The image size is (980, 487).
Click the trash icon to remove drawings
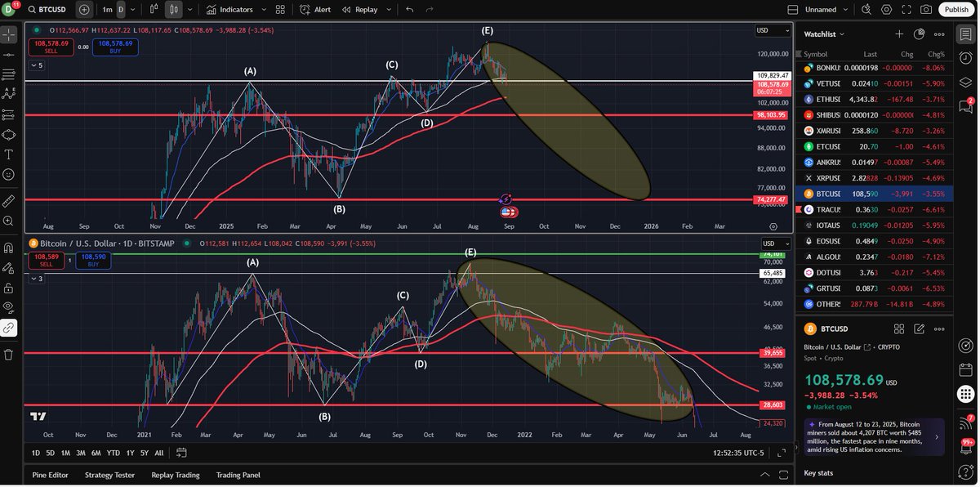8,354
